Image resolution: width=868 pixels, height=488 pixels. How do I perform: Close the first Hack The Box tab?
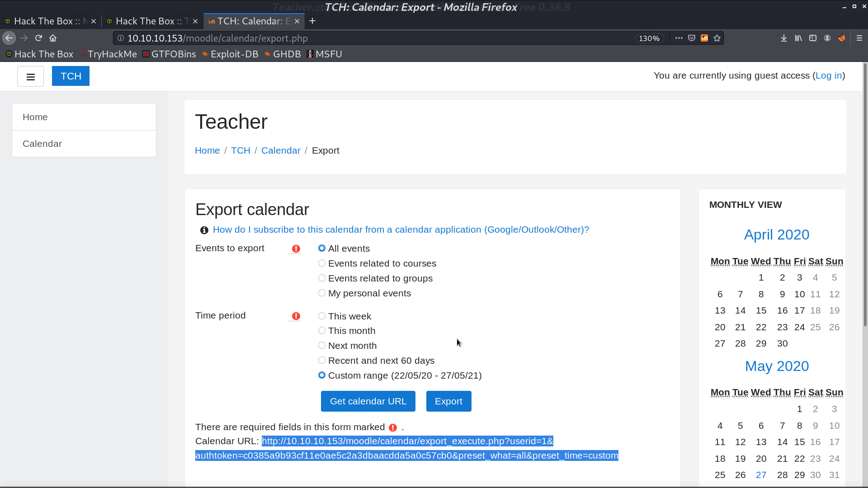tap(94, 21)
